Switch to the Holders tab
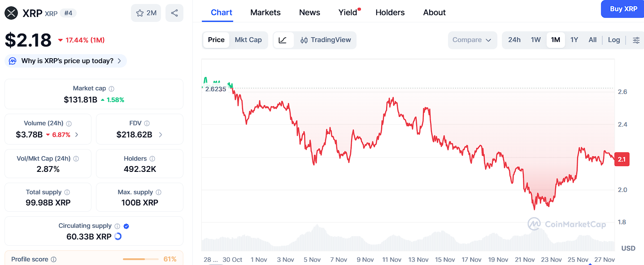 pyautogui.click(x=390, y=13)
